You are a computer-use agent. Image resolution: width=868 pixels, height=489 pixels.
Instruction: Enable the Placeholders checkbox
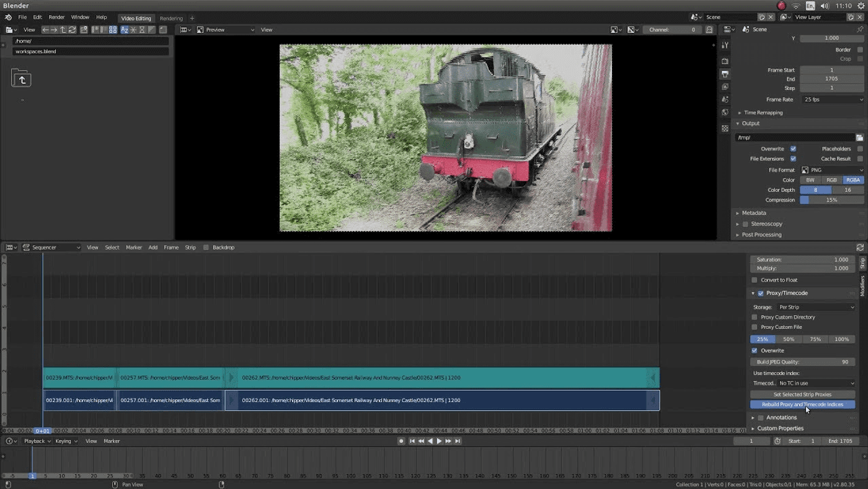coord(859,148)
